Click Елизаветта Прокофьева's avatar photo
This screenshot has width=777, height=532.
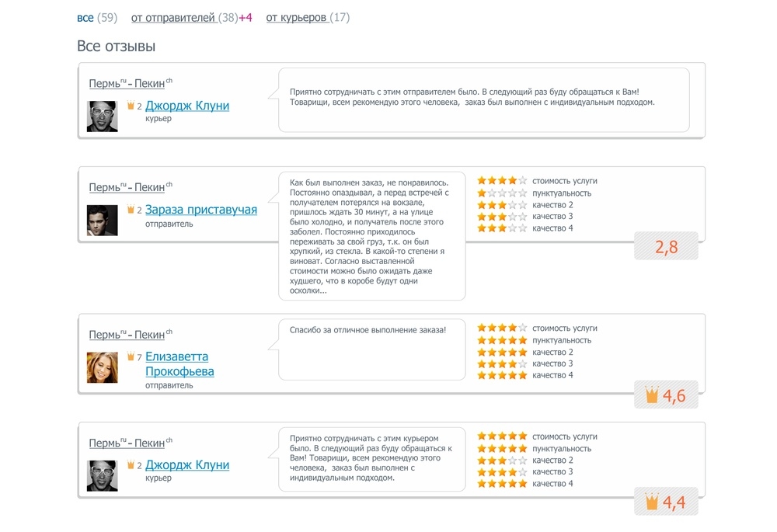102,367
